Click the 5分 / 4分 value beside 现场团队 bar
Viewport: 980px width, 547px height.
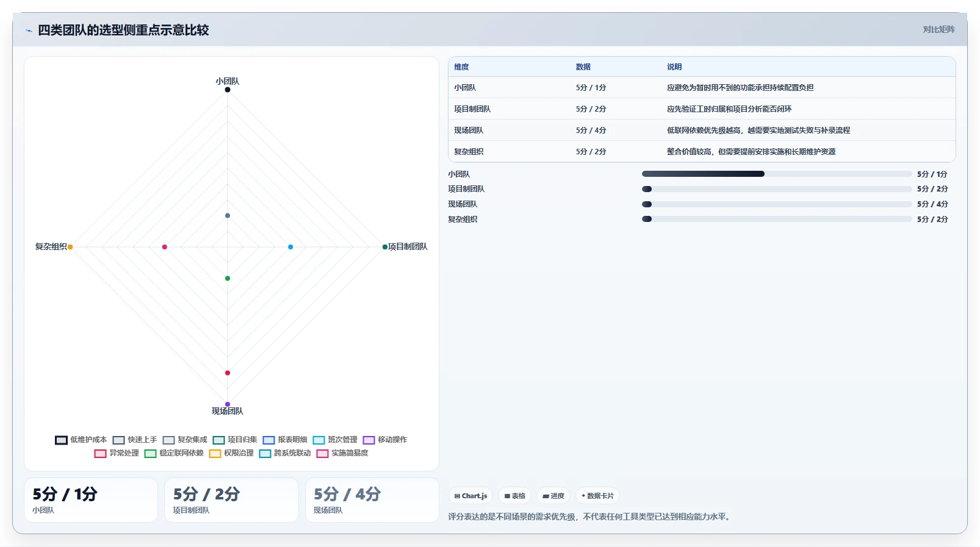coord(932,204)
